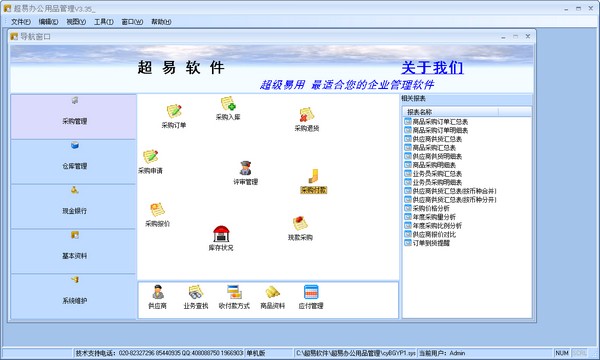Screen dimensions: 600x360
Task: Select the 系统维护 sidebar module
Action: (x=73, y=296)
